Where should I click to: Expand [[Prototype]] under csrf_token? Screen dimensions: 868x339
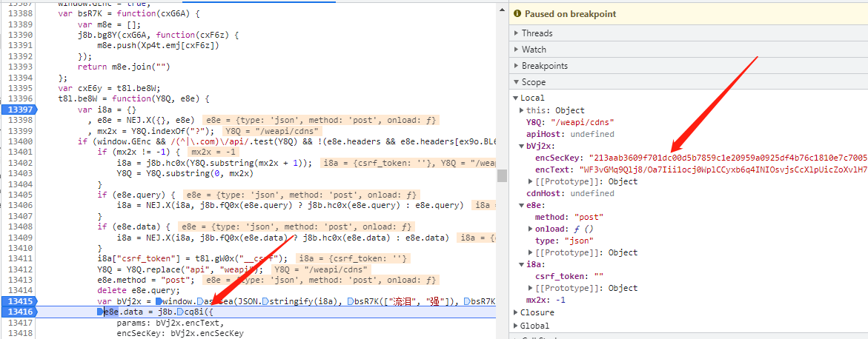pos(531,288)
